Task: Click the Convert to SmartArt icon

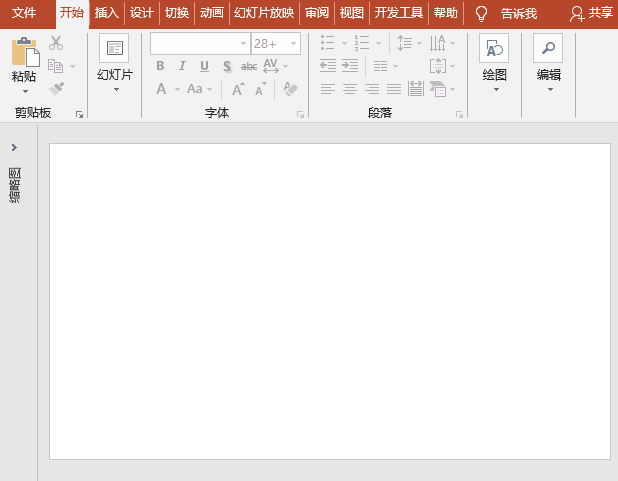Action: 438,89
